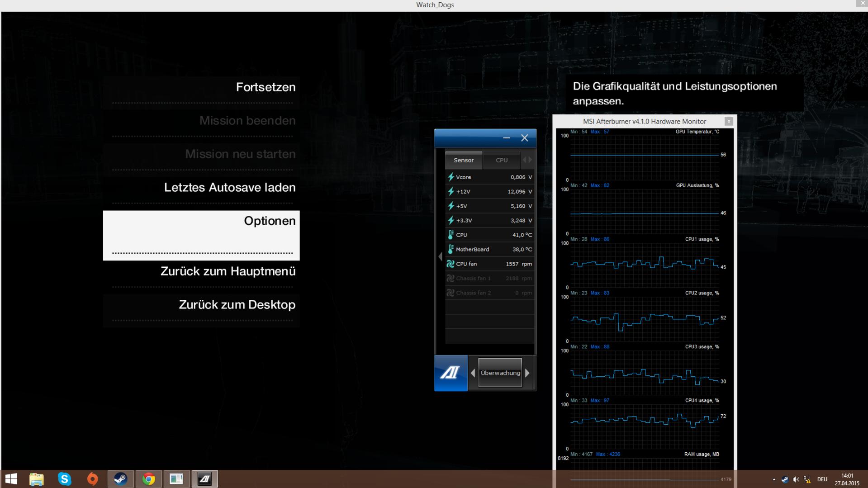Show hidden system tray icons

(x=774, y=479)
